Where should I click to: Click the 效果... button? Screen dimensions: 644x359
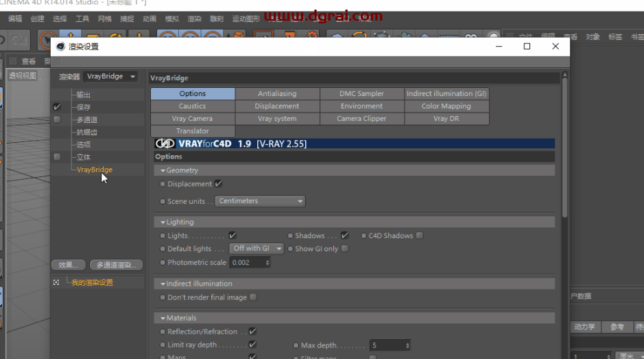(x=69, y=265)
